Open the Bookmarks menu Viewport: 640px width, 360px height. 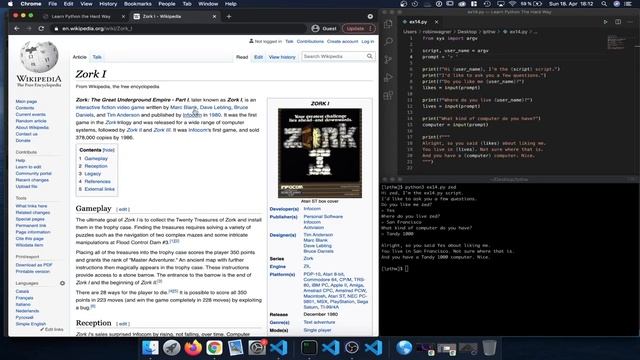click(x=138, y=4)
